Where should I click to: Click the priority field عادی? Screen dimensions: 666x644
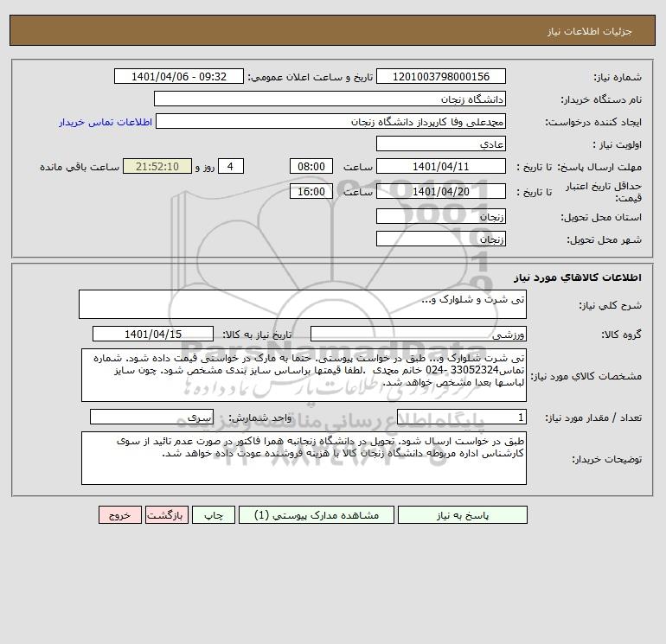coord(441,143)
